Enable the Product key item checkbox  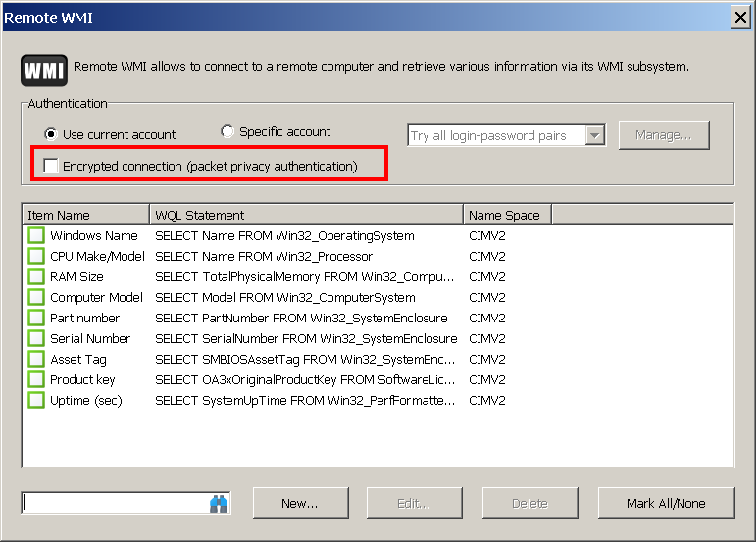36,380
